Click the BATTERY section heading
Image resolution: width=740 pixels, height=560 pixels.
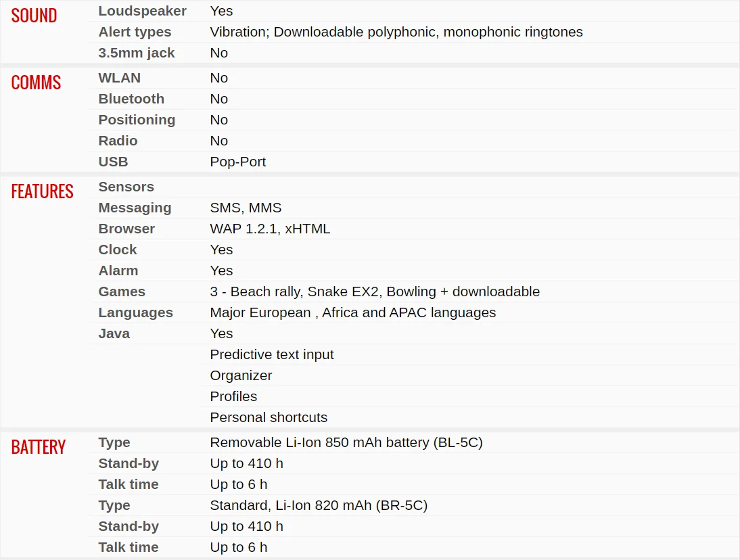click(x=39, y=447)
